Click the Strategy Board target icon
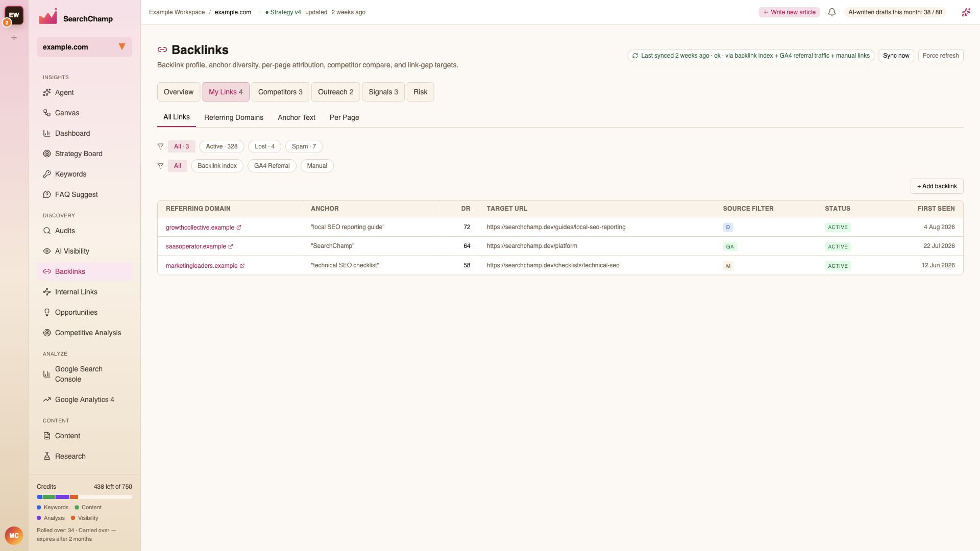 click(47, 154)
